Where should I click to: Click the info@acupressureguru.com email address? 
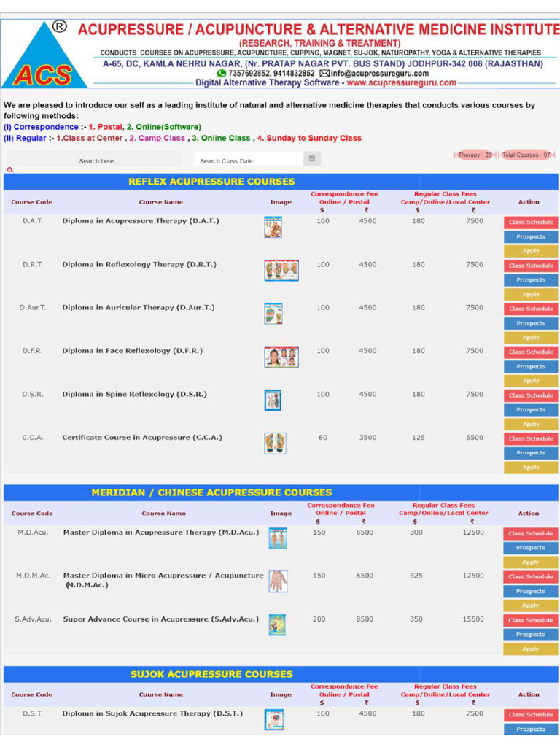pyautogui.click(x=379, y=74)
